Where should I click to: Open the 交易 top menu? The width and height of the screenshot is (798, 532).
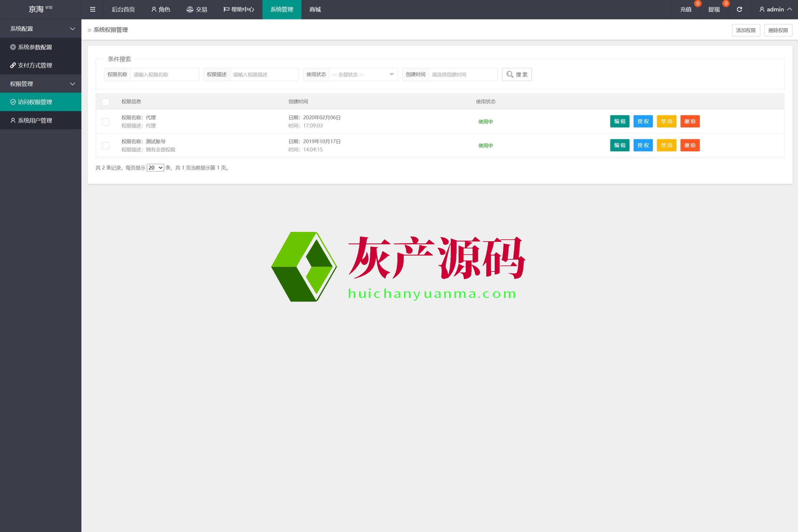coord(197,9)
